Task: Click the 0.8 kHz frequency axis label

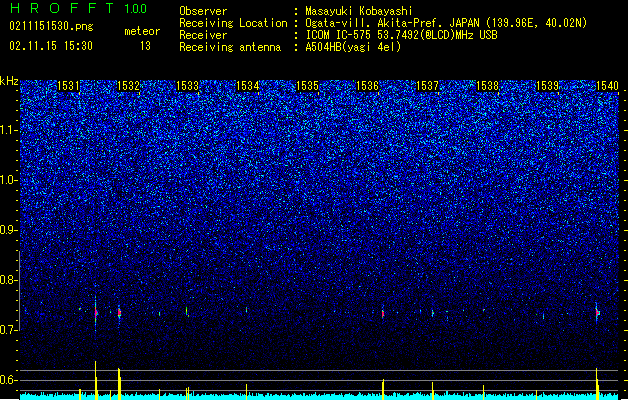Action: click(9, 280)
